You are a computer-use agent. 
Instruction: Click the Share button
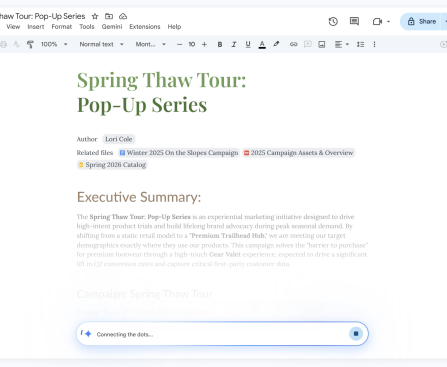click(x=422, y=22)
